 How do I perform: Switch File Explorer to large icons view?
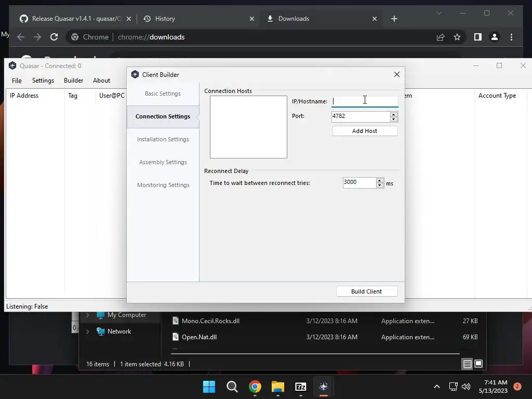[x=478, y=364]
